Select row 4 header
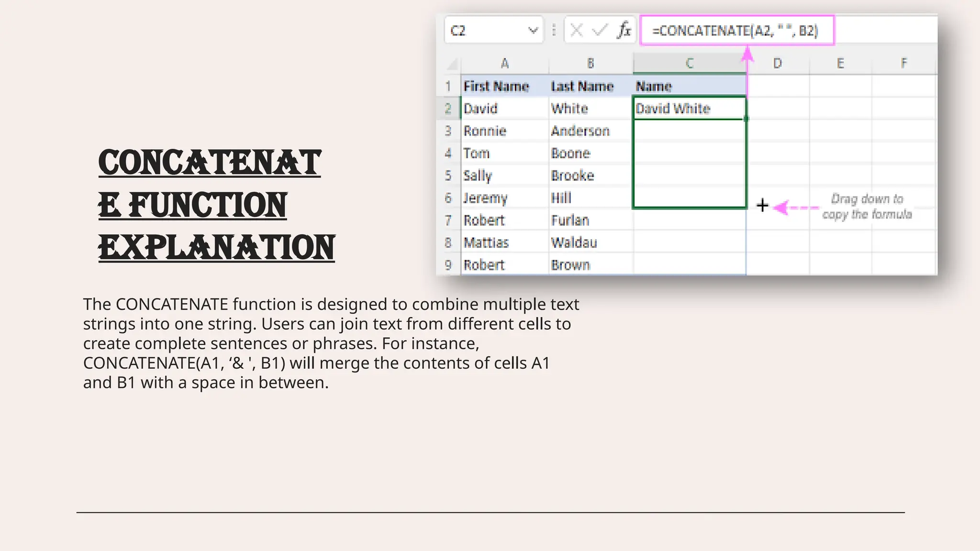 (448, 153)
